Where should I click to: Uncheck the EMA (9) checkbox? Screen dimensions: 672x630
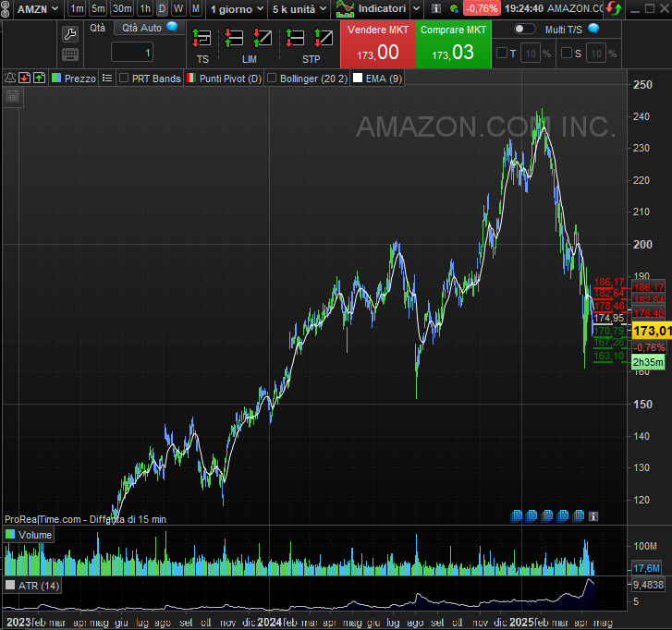(358, 78)
